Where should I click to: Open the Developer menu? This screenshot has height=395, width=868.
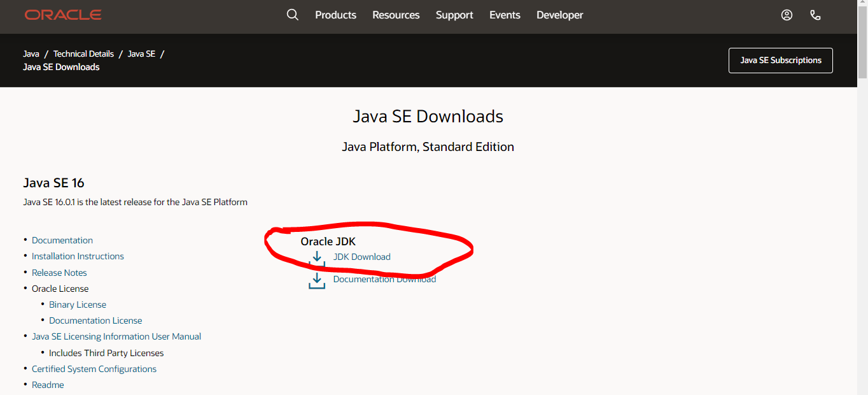[559, 15]
